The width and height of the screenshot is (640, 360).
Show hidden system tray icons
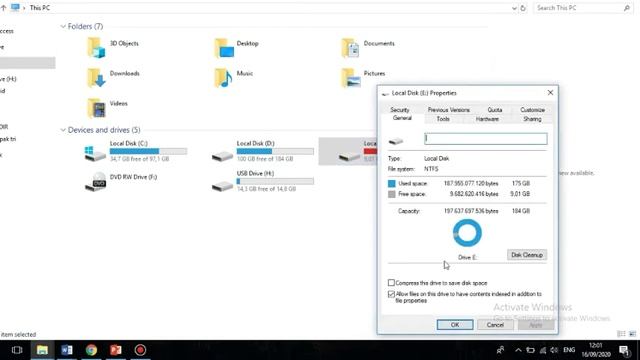click(518, 350)
